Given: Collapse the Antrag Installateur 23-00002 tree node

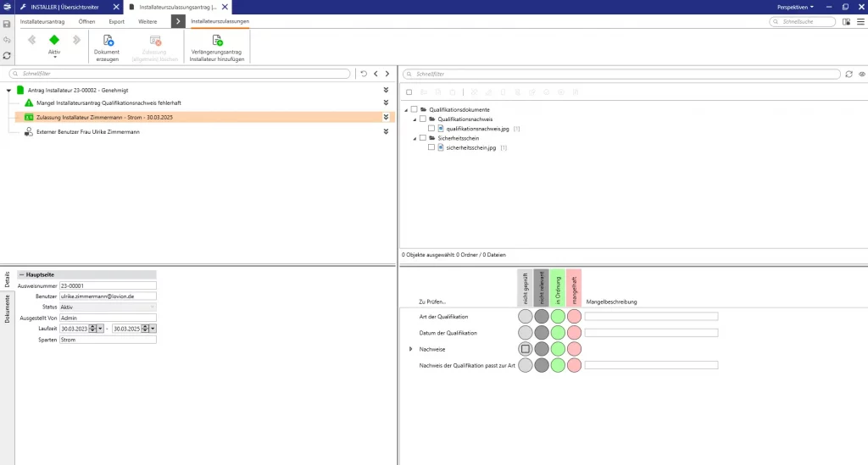Looking at the screenshot, I should click(8, 90).
